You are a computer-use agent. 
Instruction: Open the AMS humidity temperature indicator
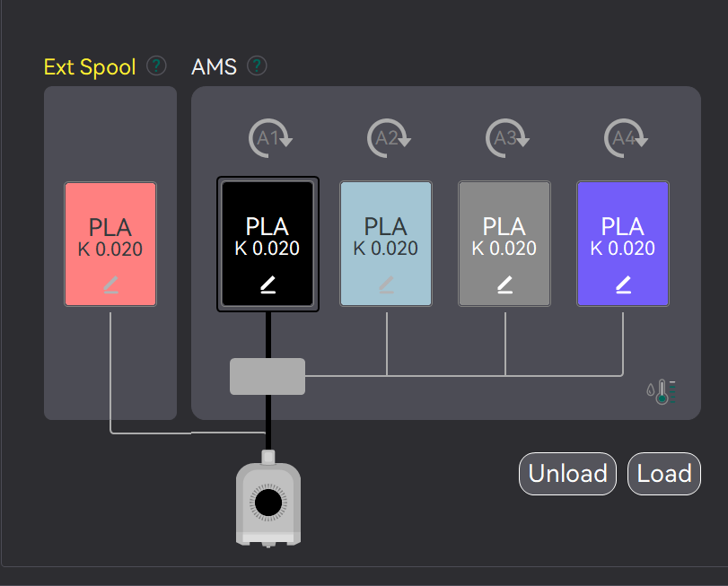(662, 392)
